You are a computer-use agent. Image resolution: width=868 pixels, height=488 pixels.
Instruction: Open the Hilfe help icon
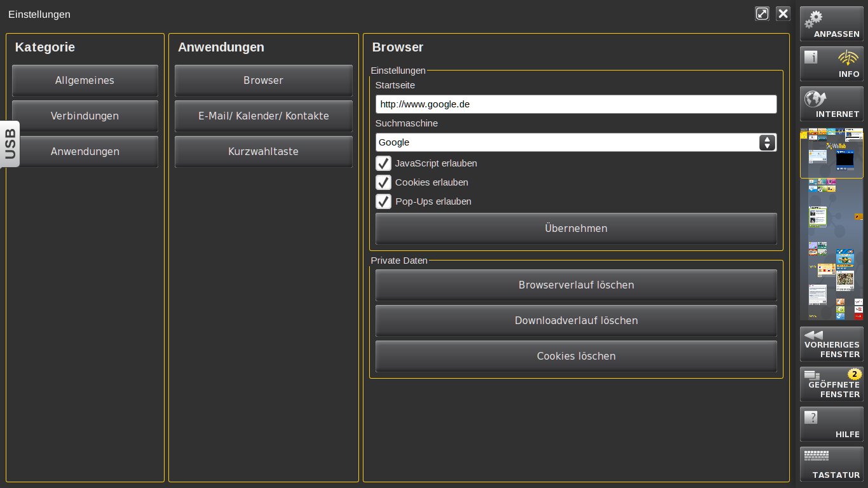click(x=831, y=424)
